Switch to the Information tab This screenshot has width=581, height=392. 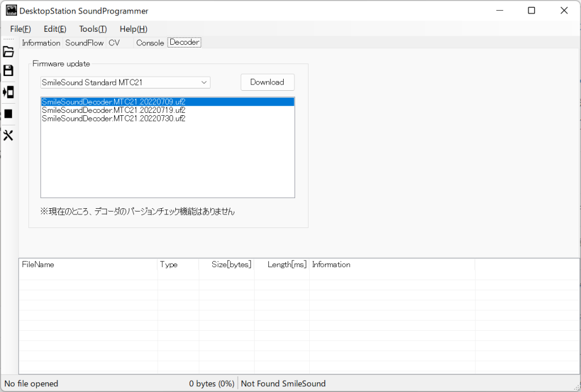click(41, 43)
